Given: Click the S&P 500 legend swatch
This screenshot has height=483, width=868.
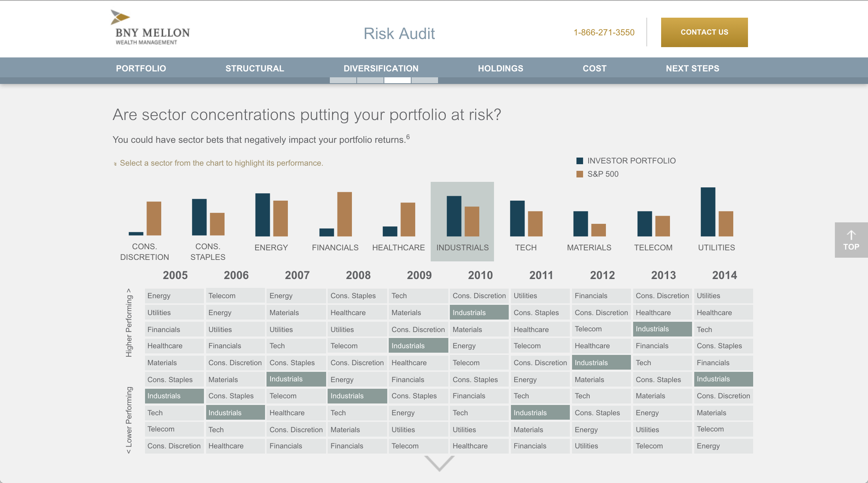Looking at the screenshot, I should pos(580,174).
